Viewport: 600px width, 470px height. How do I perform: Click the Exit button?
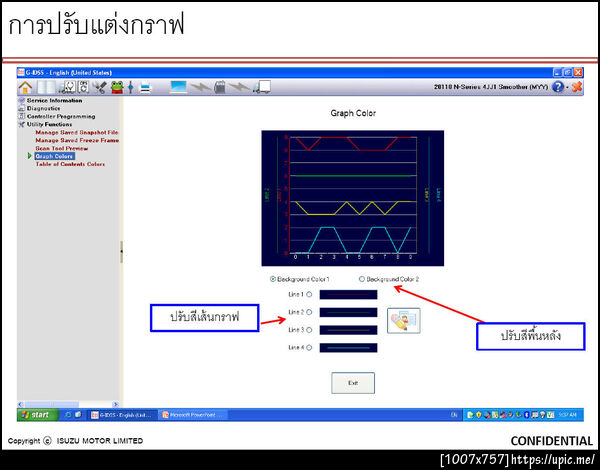point(353,383)
